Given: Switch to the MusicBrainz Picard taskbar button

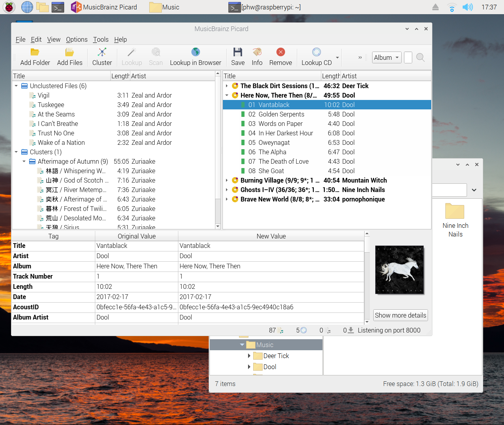Looking at the screenshot, I should pyautogui.click(x=104, y=7).
